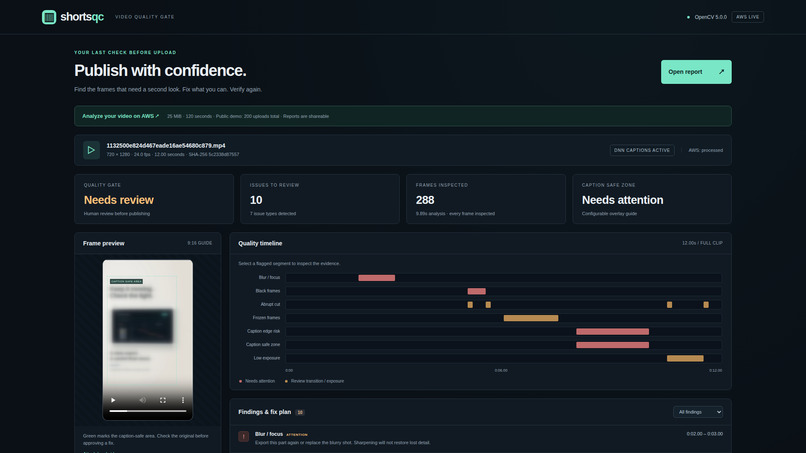Screen dimensions: 806x453
Task: Mute the preview video with the speaker icon
Action: pos(142,400)
